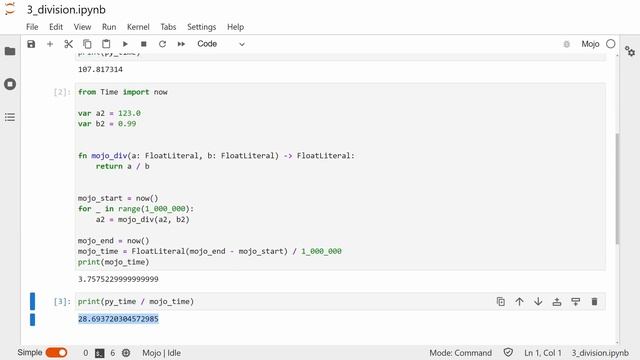Open table of contents sidebar icon
Image resolution: width=640 pixels, height=360 pixels.
point(10,118)
